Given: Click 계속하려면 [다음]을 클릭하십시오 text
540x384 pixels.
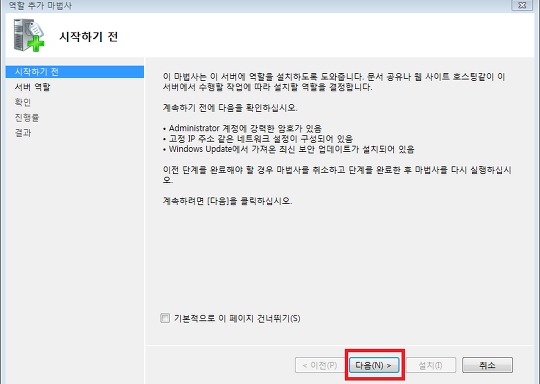Looking at the screenshot, I should pyautogui.click(x=227, y=201).
